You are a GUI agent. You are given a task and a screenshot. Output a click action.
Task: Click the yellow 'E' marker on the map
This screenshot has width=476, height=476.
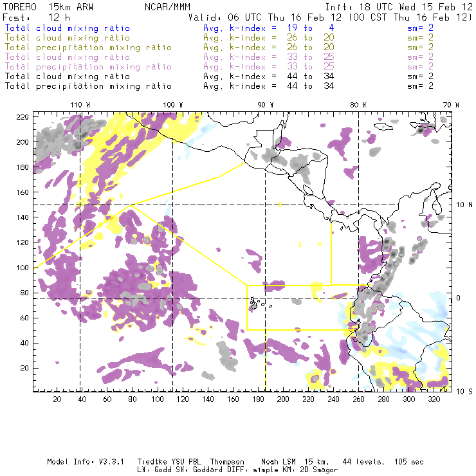[x=281, y=205]
